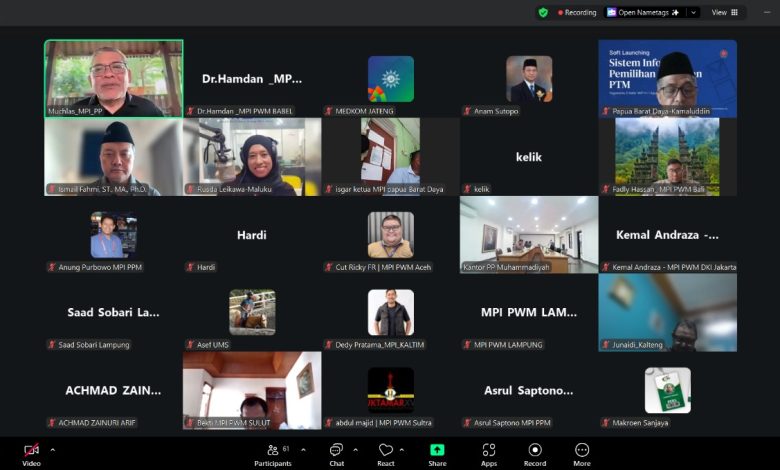Open the Apps menu
This screenshot has width=780, height=470.
point(488,453)
